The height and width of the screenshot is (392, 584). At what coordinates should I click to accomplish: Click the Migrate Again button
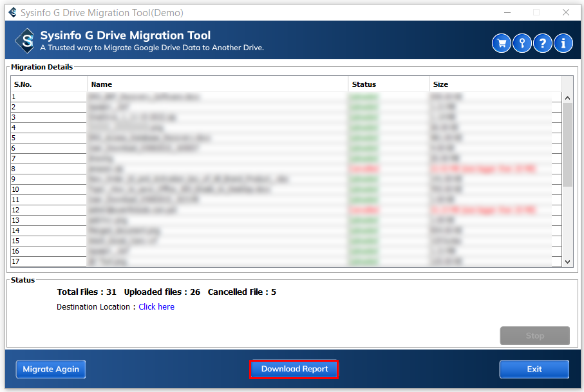[x=51, y=369]
